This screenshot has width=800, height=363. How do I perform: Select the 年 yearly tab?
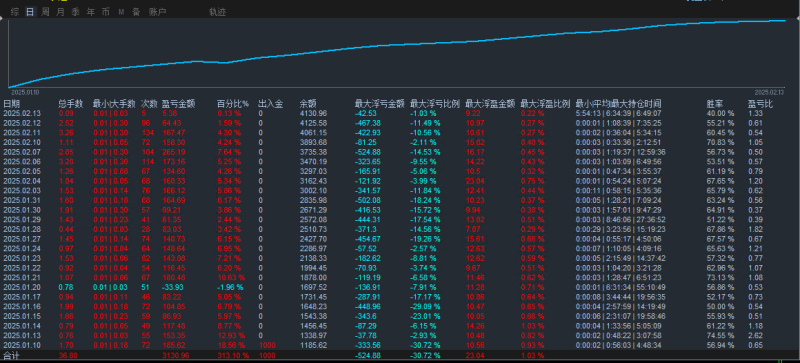click(x=90, y=12)
